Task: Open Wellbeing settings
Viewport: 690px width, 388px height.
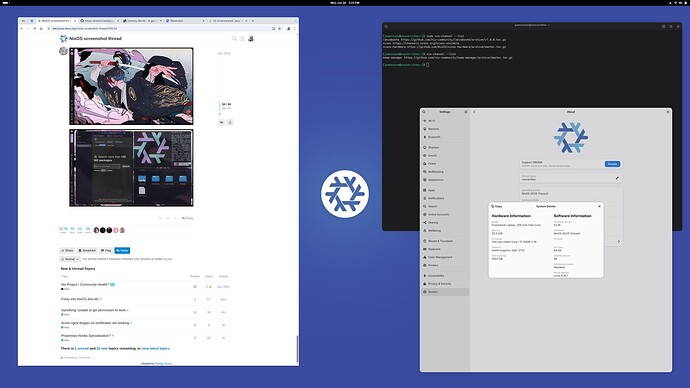Action: click(x=445, y=231)
